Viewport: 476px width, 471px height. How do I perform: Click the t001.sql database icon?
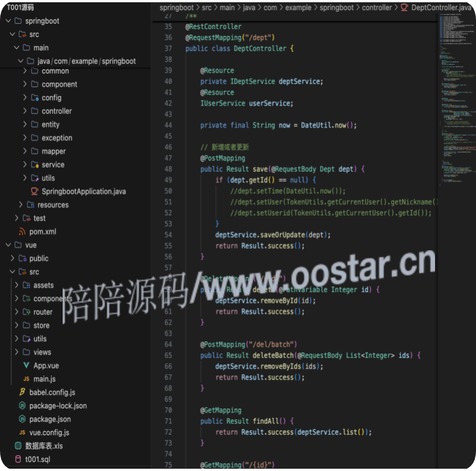(x=18, y=460)
